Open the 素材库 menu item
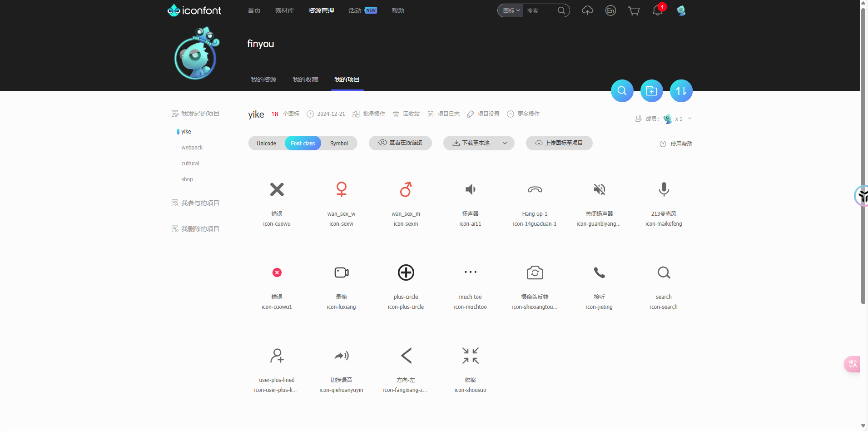 pos(284,10)
